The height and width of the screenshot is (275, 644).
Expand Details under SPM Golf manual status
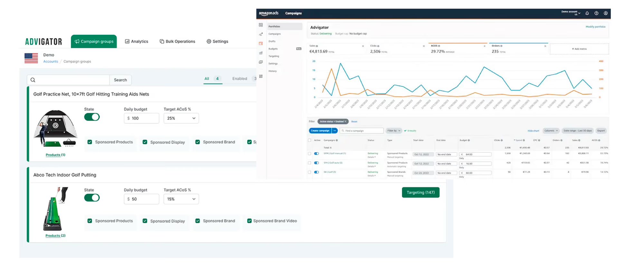pos(372,157)
